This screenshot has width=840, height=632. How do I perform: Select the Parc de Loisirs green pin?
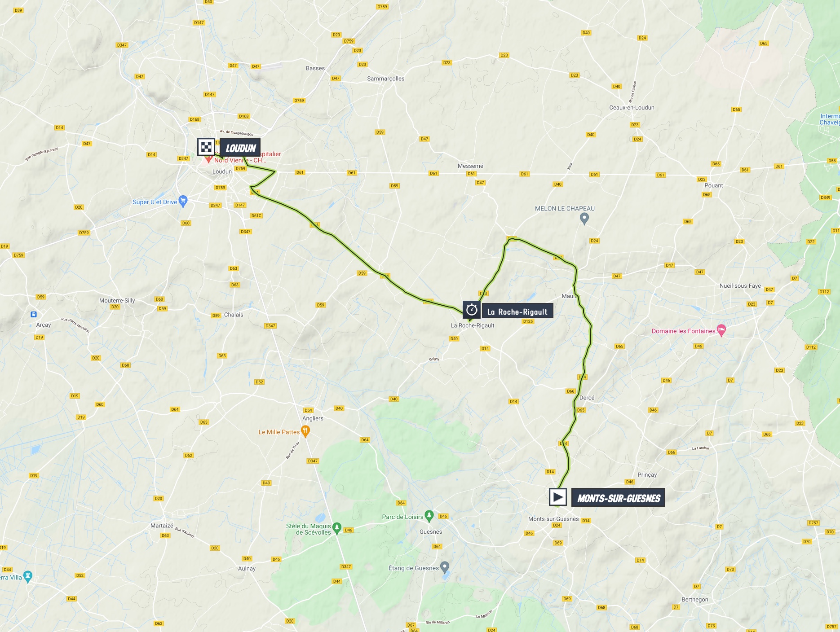coord(429,516)
